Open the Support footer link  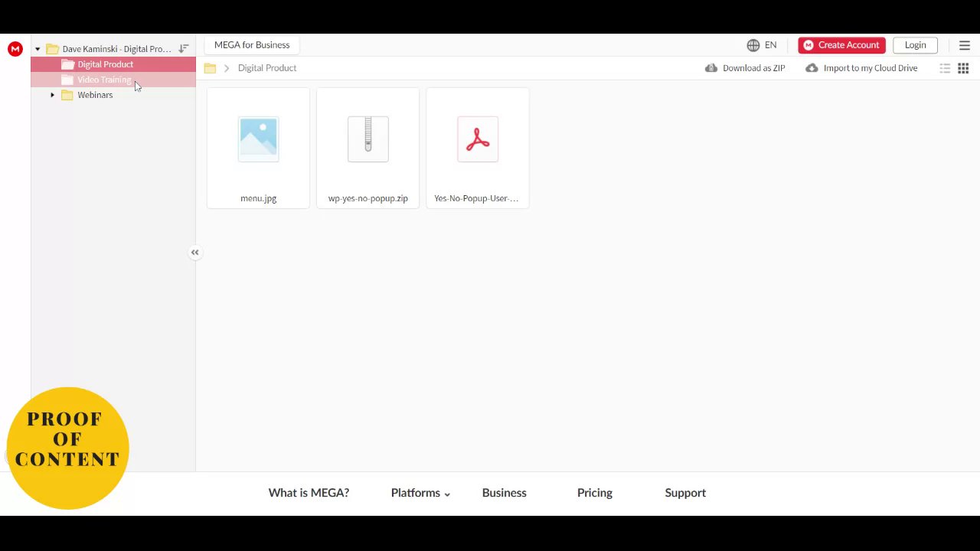point(685,493)
